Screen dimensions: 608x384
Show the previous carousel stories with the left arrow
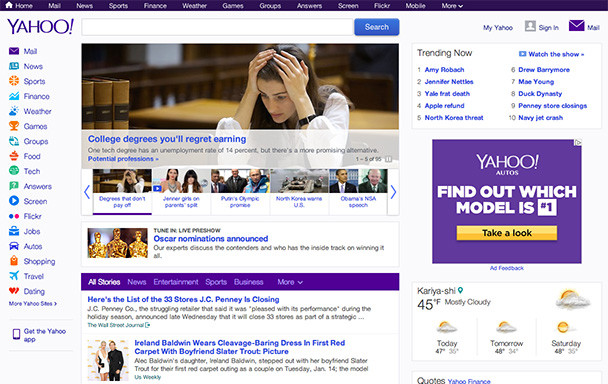click(87, 192)
